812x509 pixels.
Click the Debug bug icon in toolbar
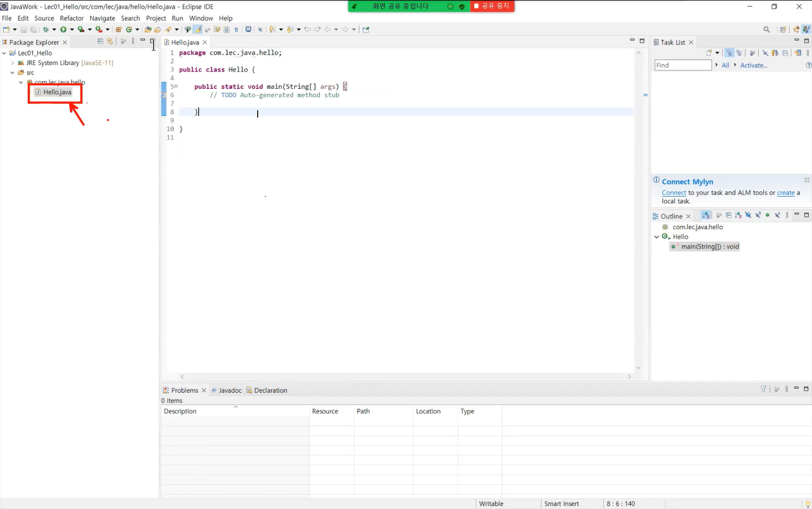pyautogui.click(x=46, y=29)
